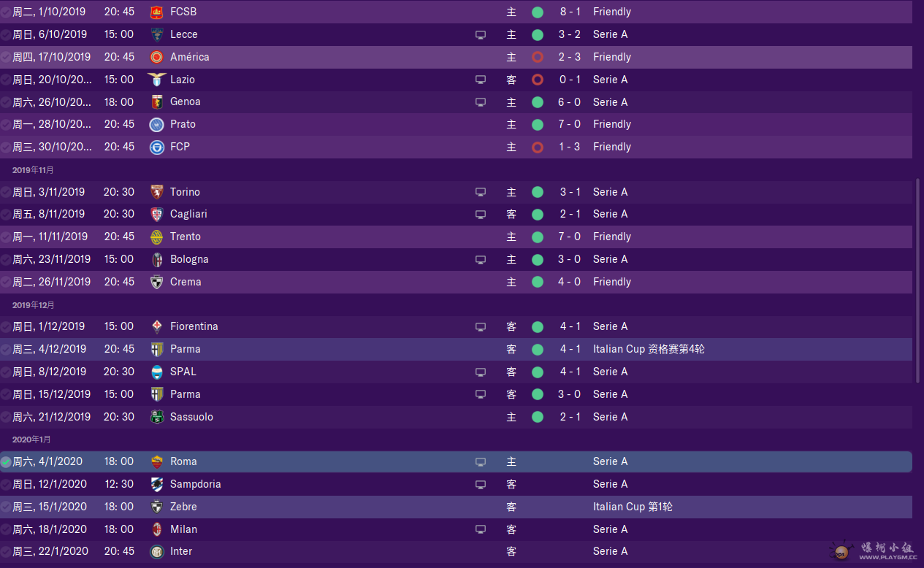Click the Milan club crest
The width and height of the screenshot is (924, 568).
coord(156,529)
